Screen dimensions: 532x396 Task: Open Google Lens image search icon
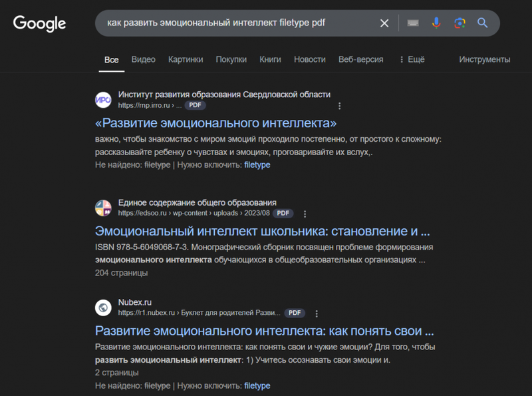460,23
